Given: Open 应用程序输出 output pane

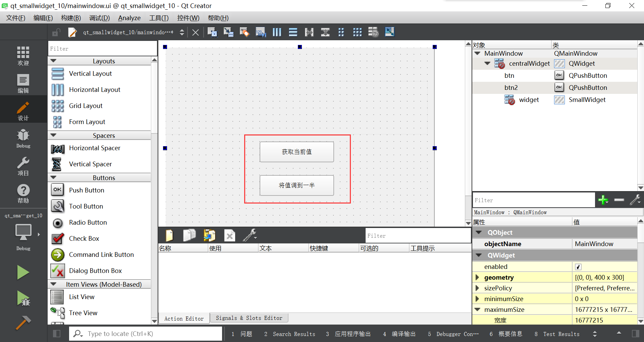Looking at the screenshot, I should (x=353, y=334).
